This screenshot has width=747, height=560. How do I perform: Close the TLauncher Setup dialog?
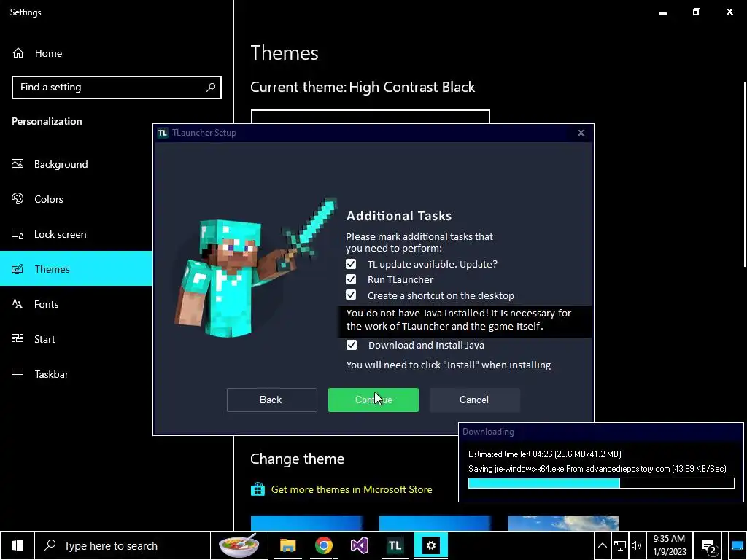(x=581, y=133)
